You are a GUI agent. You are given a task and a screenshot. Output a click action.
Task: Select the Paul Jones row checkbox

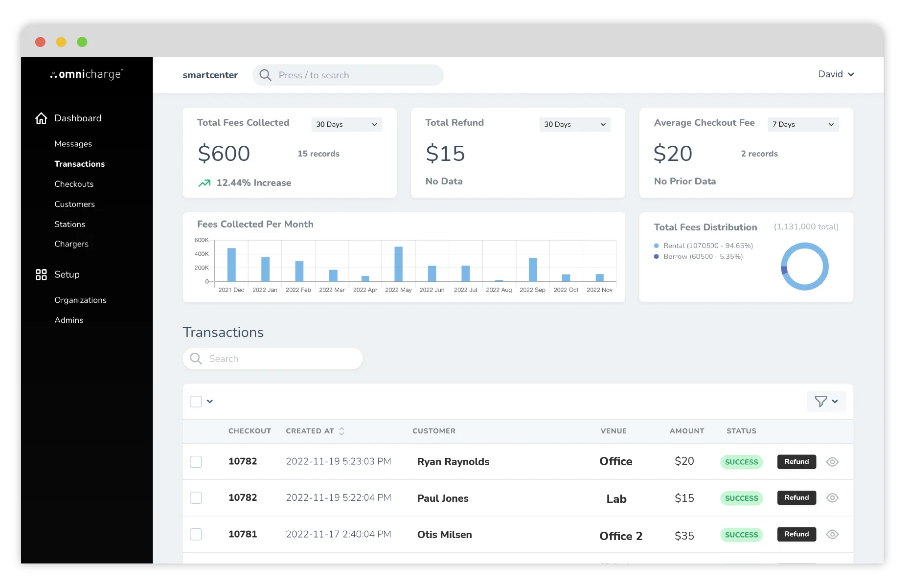196,498
